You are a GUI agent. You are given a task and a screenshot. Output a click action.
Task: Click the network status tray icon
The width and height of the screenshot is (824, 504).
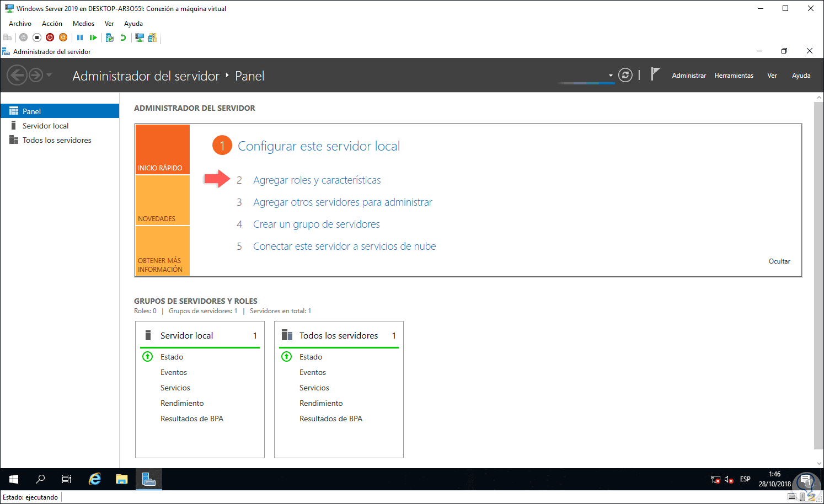point(716,479)
